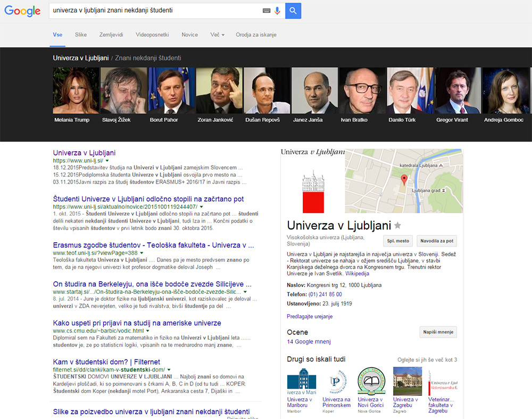Screen dimensions: 532x419
Task: Select Zoran Janković's photo
Action: 219,91
